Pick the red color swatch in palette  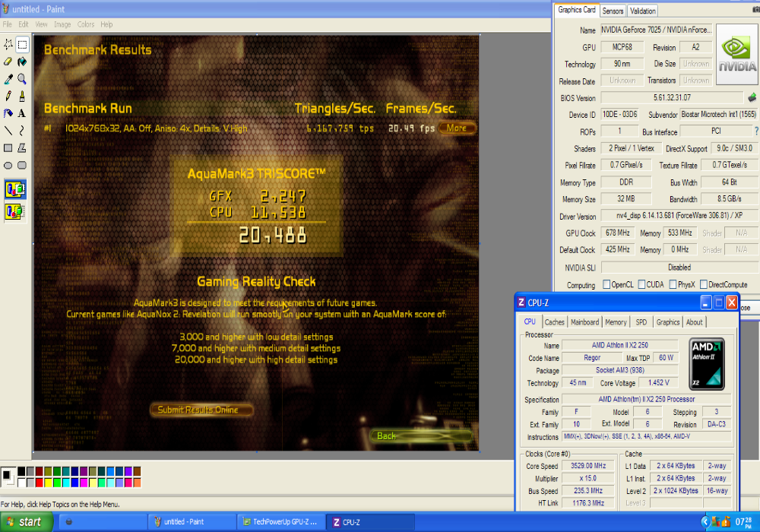40,483
